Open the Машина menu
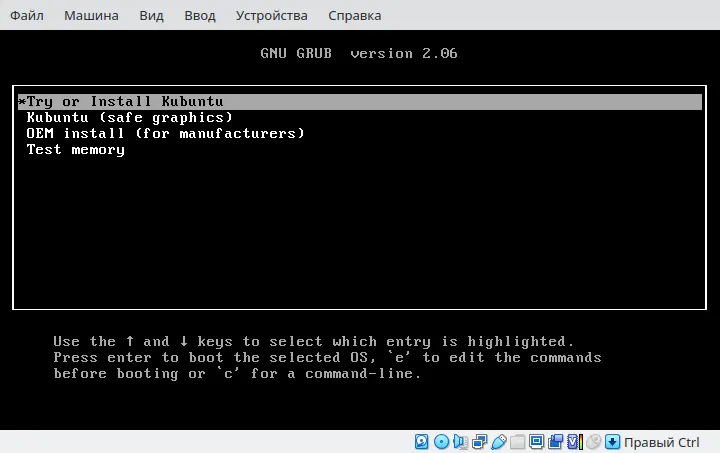This screenshot has width=720, height=453. tap(91, 16)
